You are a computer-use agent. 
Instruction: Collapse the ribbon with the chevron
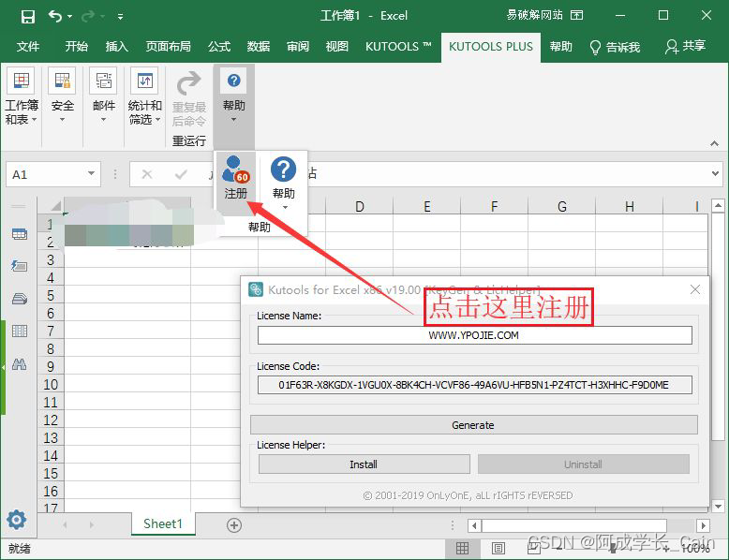(714, 143)
